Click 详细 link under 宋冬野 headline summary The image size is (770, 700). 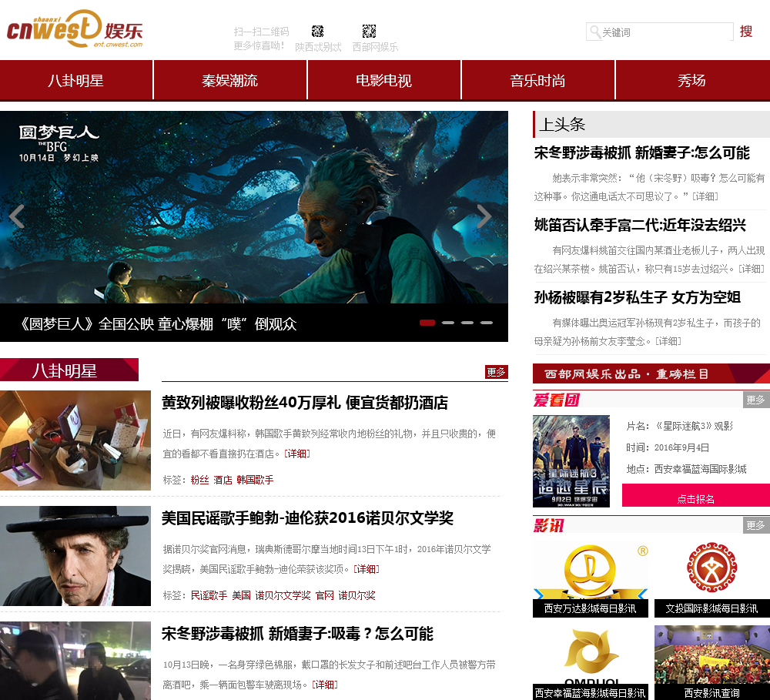[x=705, y=196]
